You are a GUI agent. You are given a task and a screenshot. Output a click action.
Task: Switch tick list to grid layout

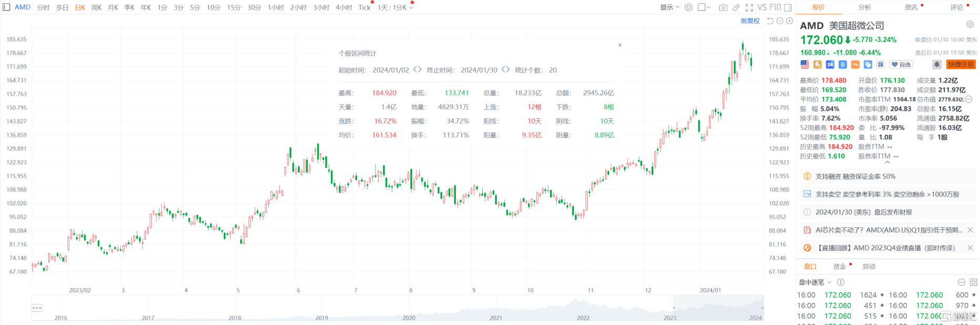pyautogui.click(x=973, y=282)
